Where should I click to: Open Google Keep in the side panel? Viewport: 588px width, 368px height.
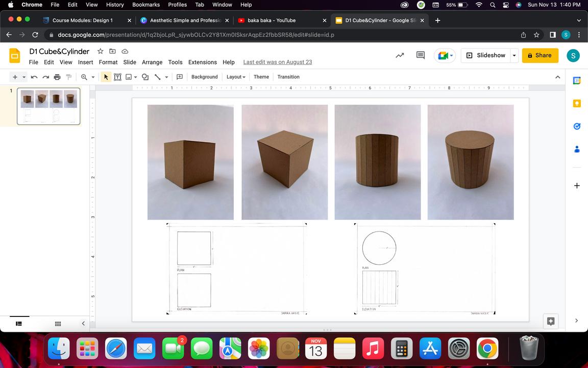(577, 103)
